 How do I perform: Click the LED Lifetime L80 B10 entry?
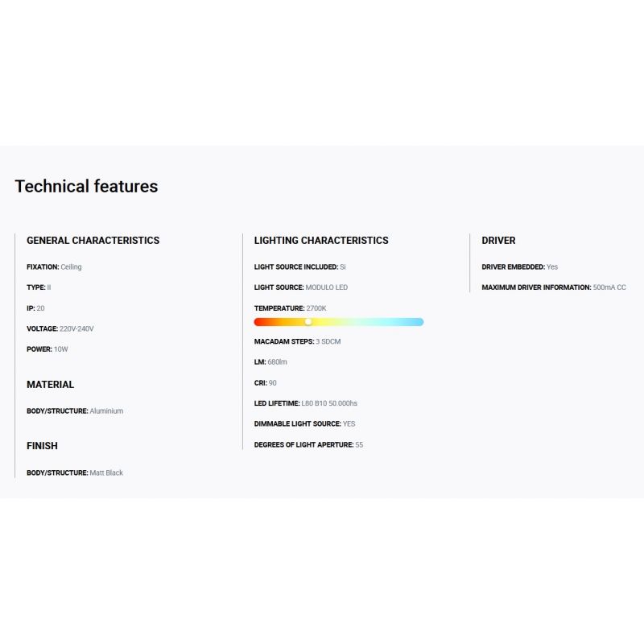(305, 403)
